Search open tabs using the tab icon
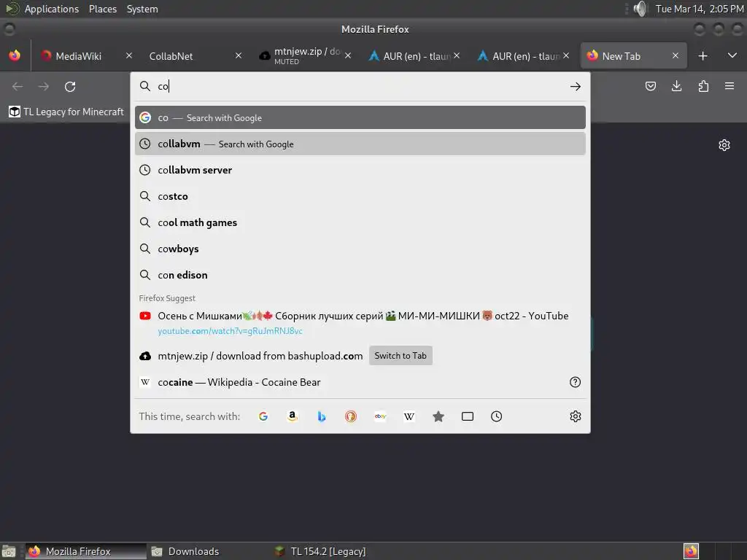The width and height of the screenshot is (747, 560). [468, 416]
